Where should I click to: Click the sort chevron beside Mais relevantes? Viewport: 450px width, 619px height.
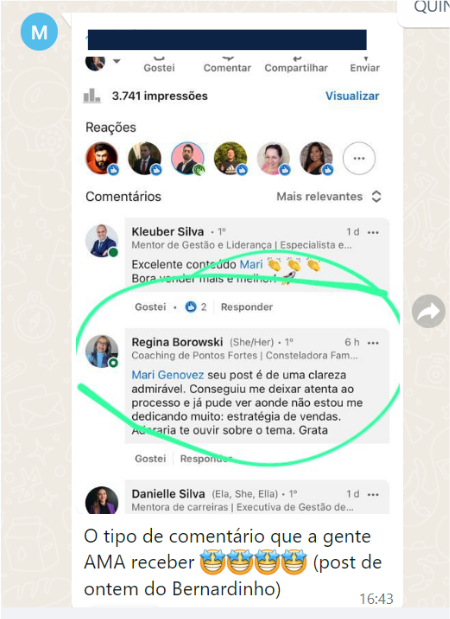point(376,197)
